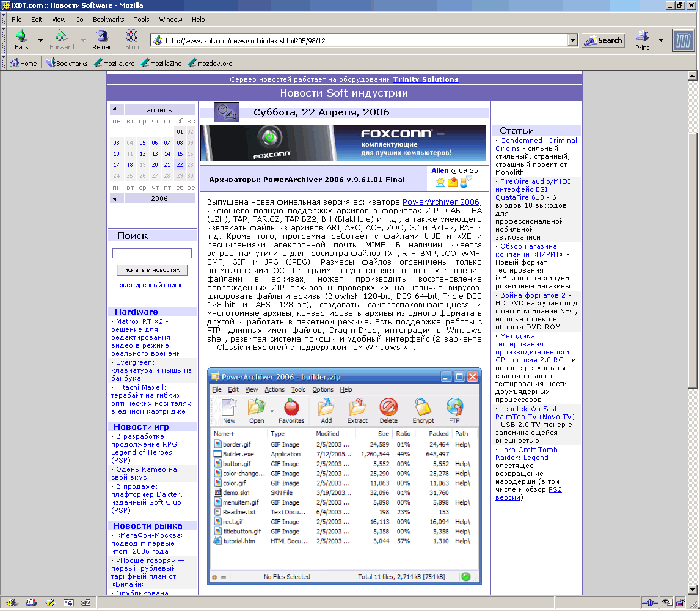Click the pinned note icon under the timestamp
Viewport: 700px width, 611px height.
tap(453, 182)
